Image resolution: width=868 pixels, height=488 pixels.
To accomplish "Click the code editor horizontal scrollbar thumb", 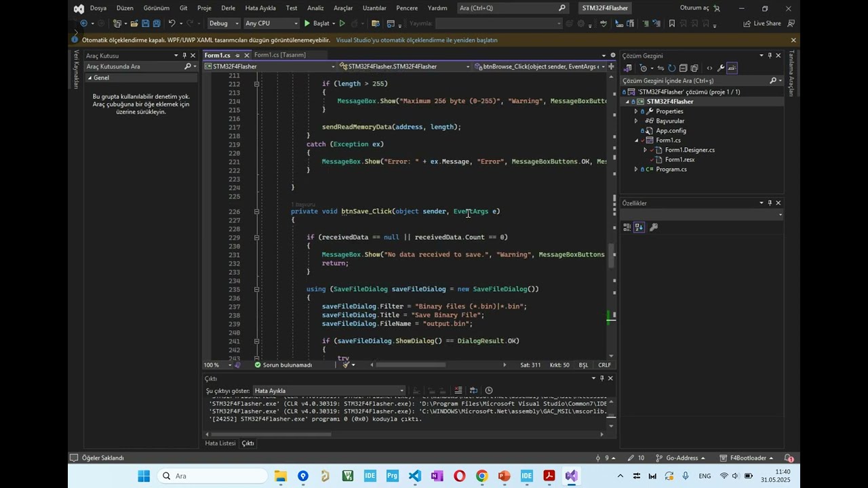I will tap(410, 365).
